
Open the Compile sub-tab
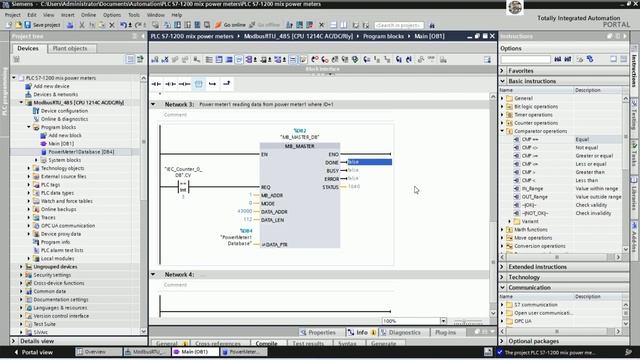point(267,344)
